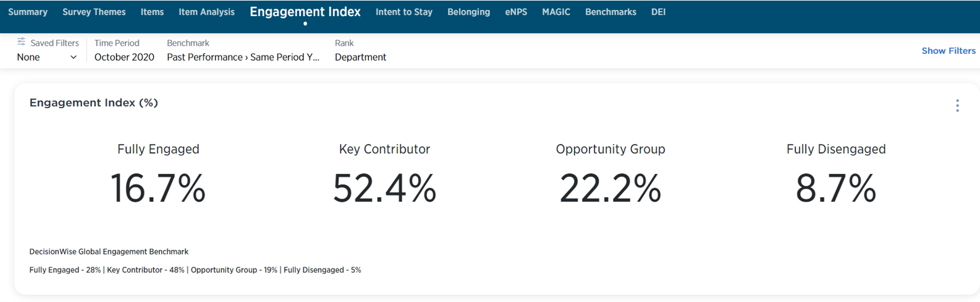The image size is (980, 302).
Task: Change the Rank Department selector
Action: coord(360,58)
